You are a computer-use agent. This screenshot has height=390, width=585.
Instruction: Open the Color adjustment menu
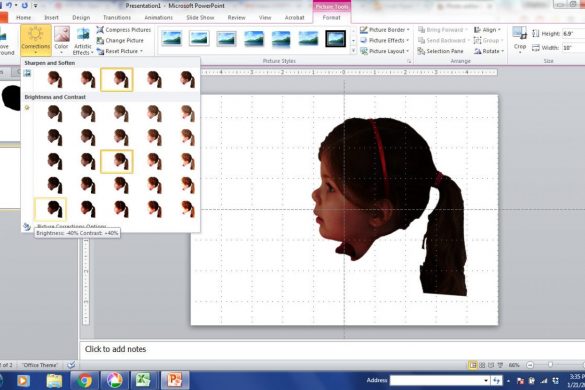coord(61,40)
